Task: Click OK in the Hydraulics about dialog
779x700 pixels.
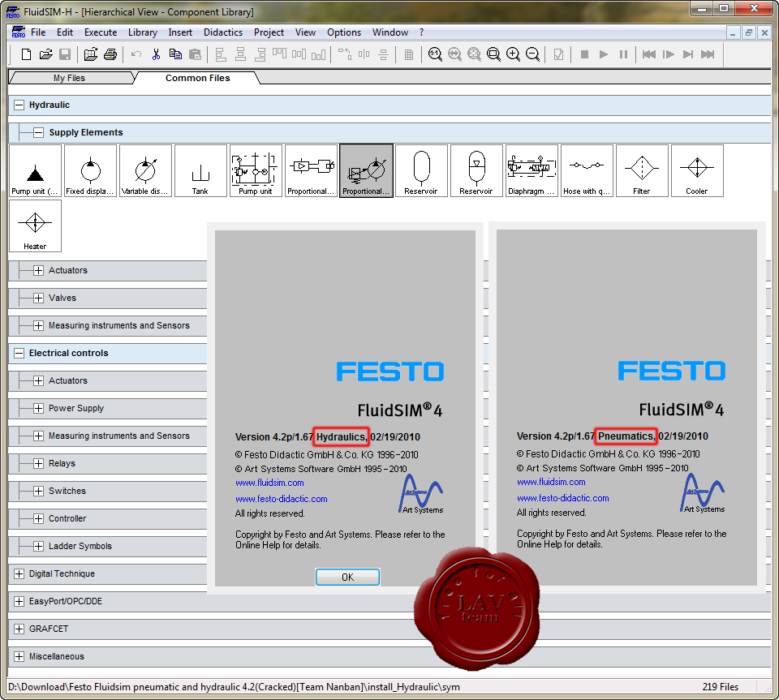Action: [x=348, y=577]
